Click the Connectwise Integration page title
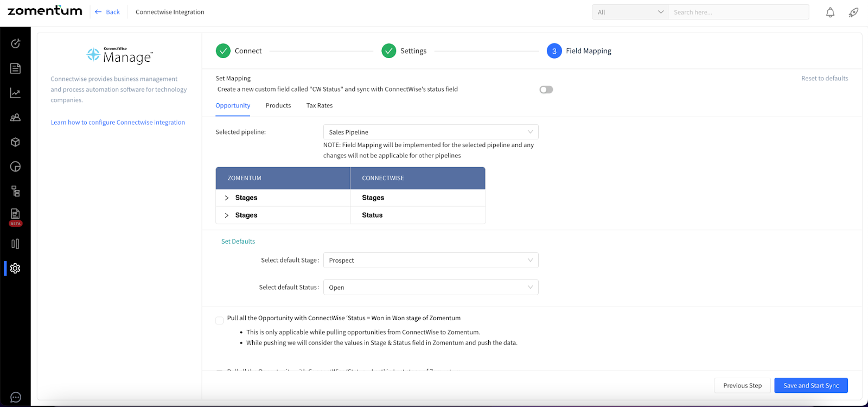Screen dimensions: 868x407 click(170, 12)
